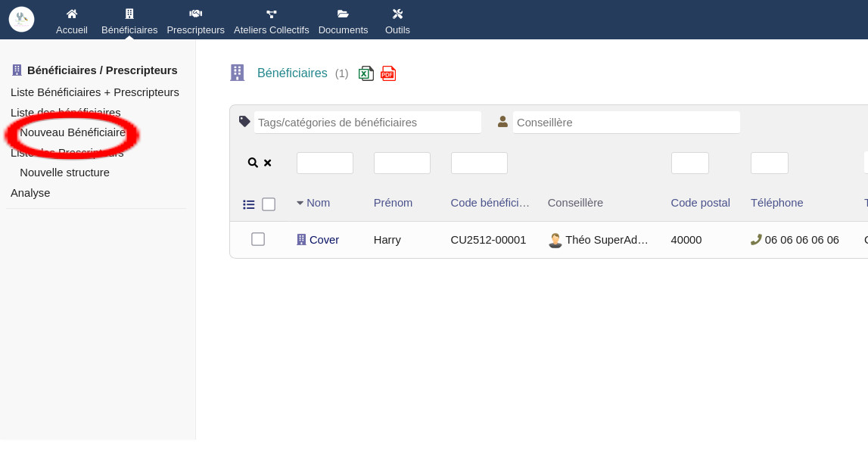
Task: Open the Prescripteurs menu
Action: pyautogui.click(x=195, y=20)
